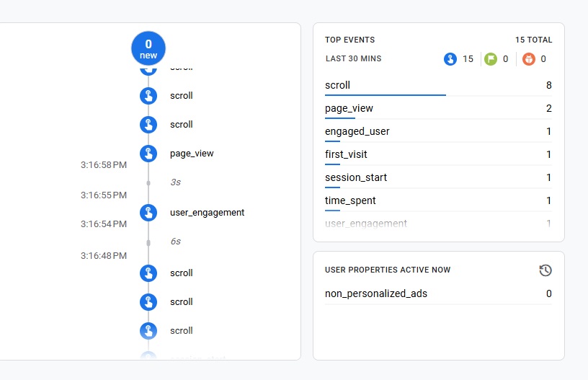Click the green flag conversions icon

(491, 59)
